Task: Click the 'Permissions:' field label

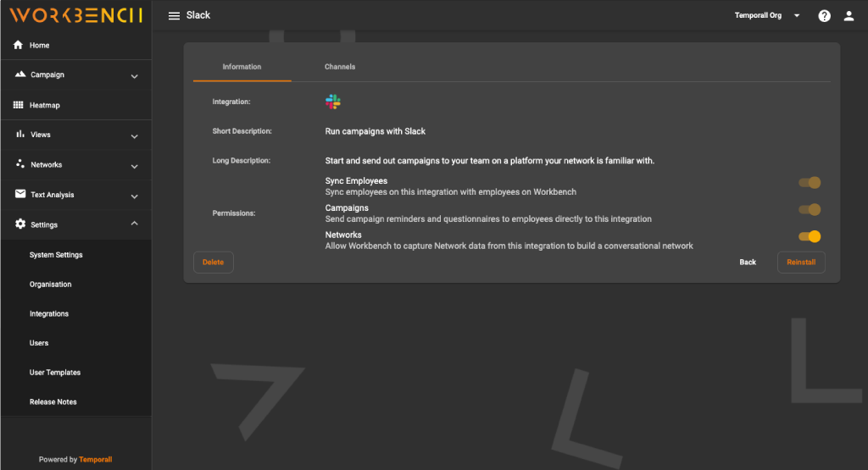Action: coord(234,213)
